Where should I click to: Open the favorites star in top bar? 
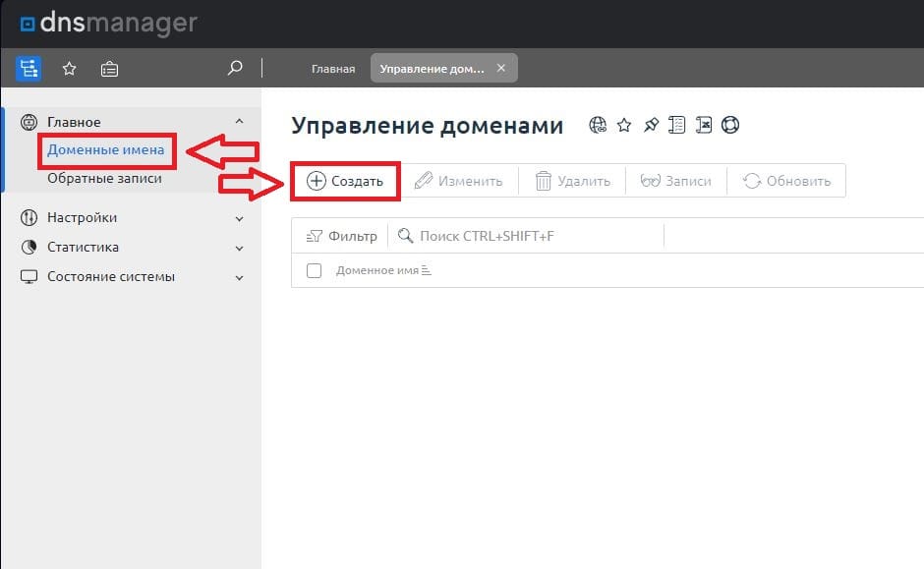click(x=70, y=69)
